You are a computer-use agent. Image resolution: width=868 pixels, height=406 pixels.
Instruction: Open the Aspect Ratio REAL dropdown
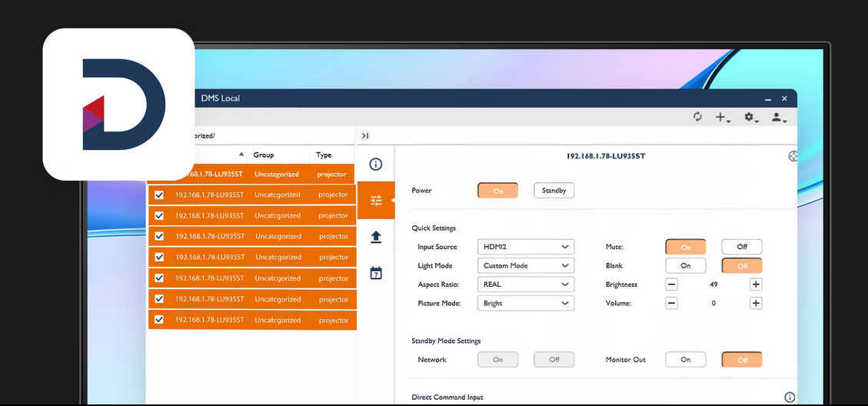tap(526, 285)
